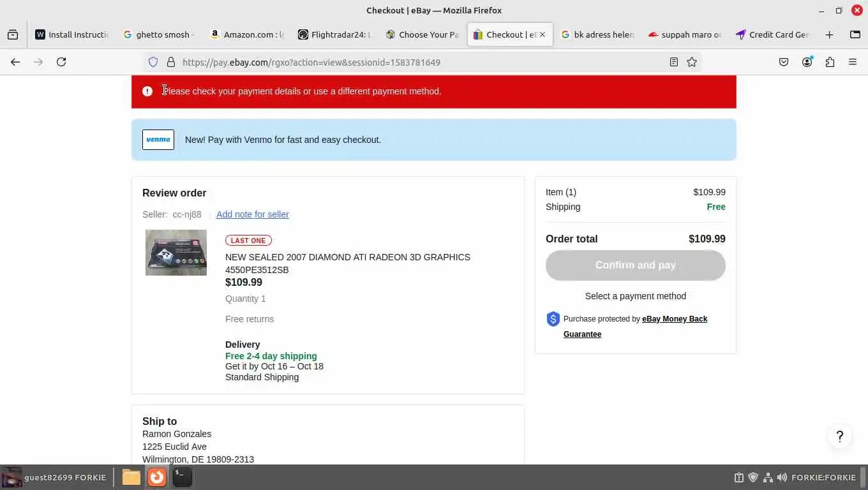Click the Free 2-4 day shipping text
The width and height of the screenshot is (868, 490).
tap(271, 356)
